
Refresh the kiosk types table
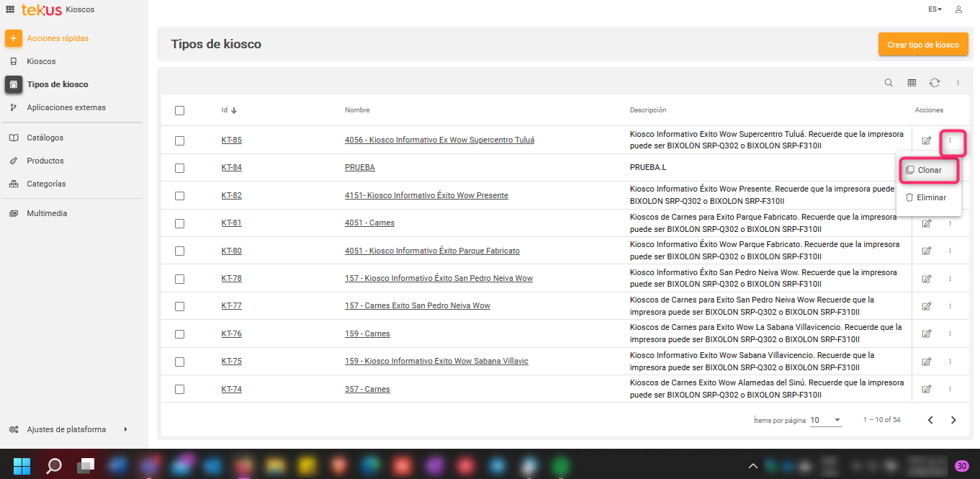pos(935,83)
